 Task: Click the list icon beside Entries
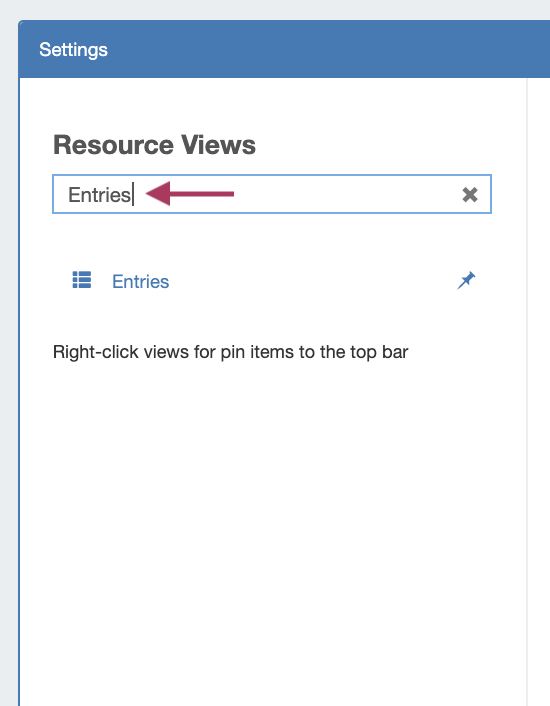[x=82, y=280]
